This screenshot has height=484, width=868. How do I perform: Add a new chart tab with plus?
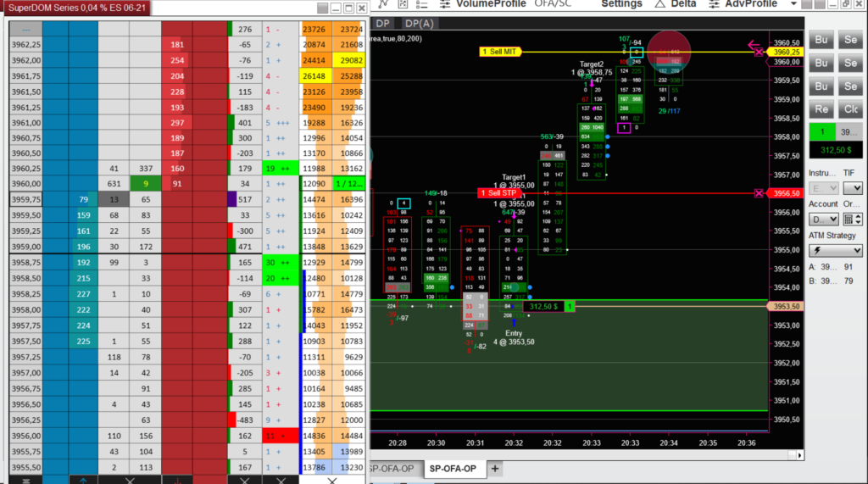click(494, 469)
